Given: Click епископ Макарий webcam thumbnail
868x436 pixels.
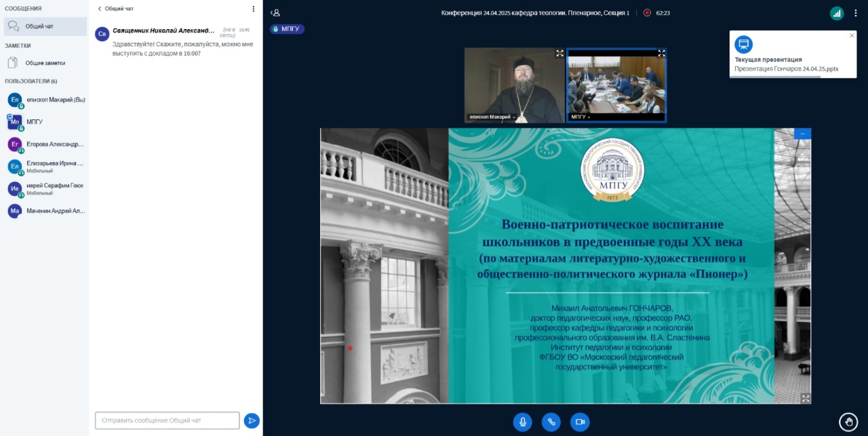Looking at the screenshot, I should click(515, 85).
